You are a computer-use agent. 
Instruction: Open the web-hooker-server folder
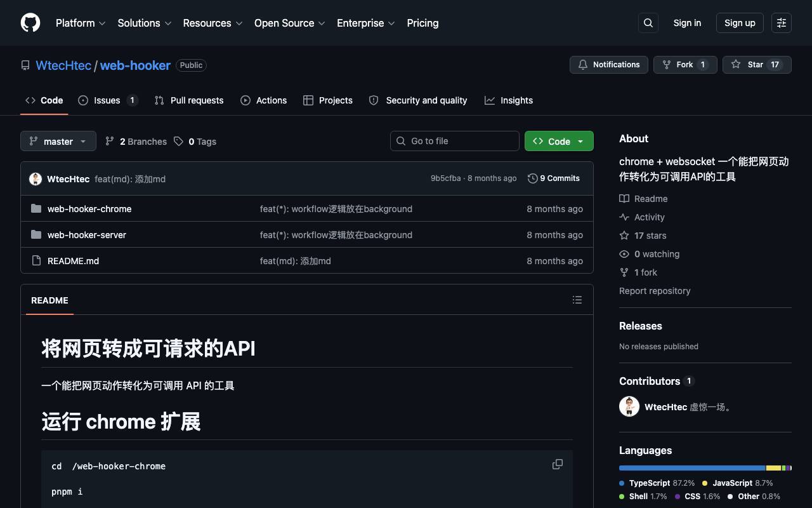[87, 235]
